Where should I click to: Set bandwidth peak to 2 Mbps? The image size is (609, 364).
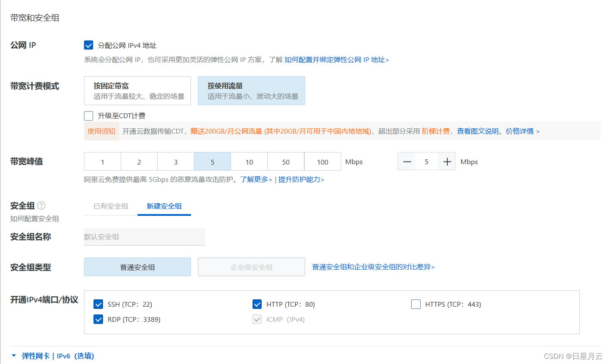139,162
